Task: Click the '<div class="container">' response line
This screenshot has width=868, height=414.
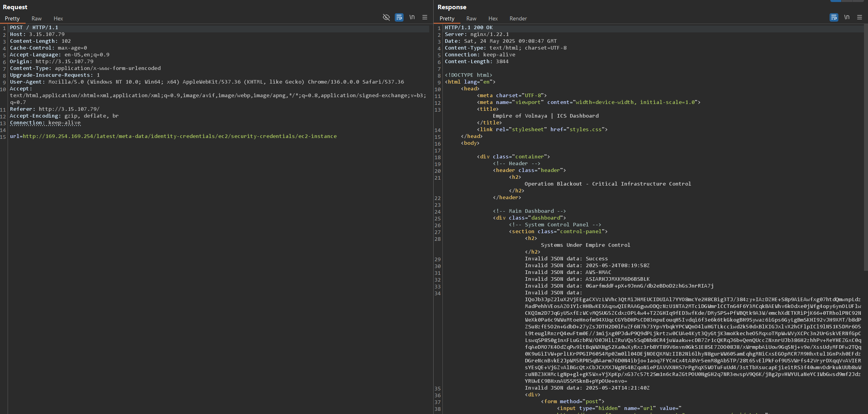Action: [x=513, y=157]
